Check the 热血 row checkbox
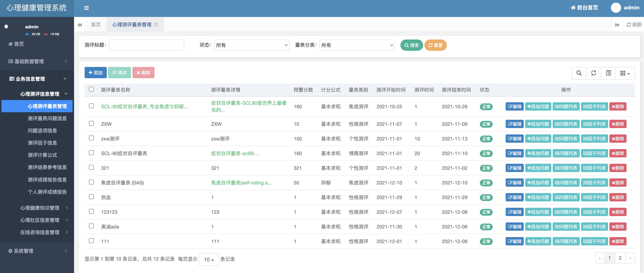 click(x=92, y=197)
